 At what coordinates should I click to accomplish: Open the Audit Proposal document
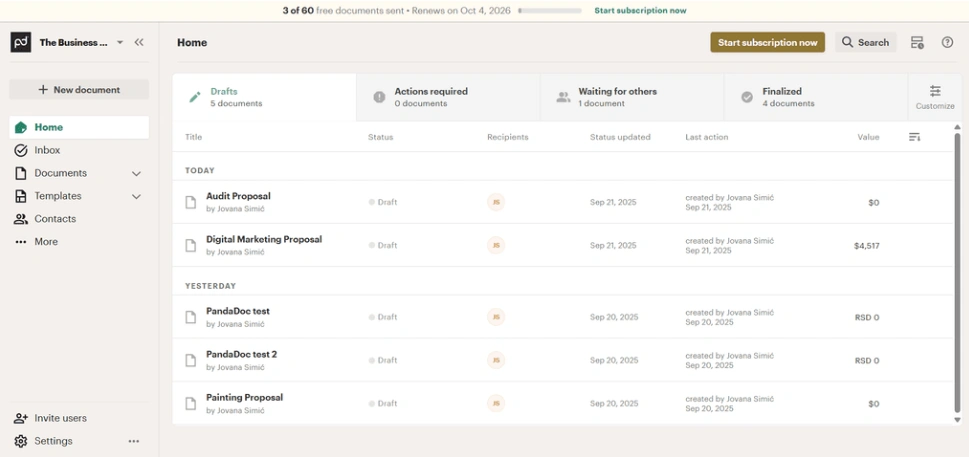[x=239, y=196]
